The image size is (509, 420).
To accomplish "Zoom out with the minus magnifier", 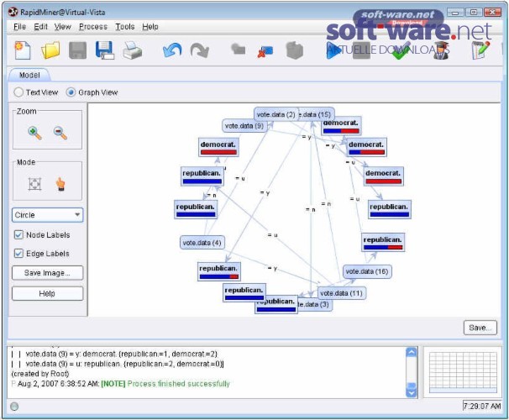I will pos(60,133).
